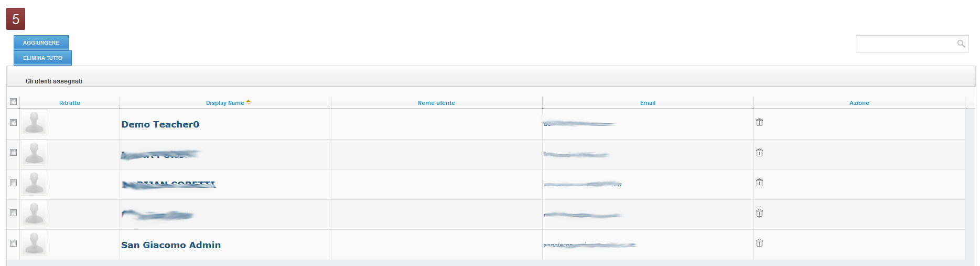This screenshot has width=980, height=266.
Task: Toggle the select-all header checkbox
Action: pyautogui.click(x=14, y=102)
